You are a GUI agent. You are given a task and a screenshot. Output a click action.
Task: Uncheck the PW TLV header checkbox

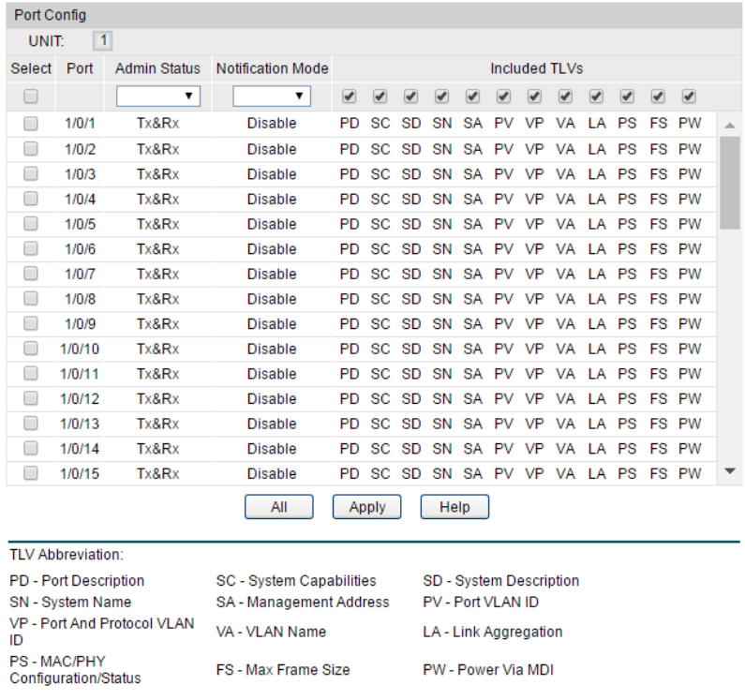[689, 97]
